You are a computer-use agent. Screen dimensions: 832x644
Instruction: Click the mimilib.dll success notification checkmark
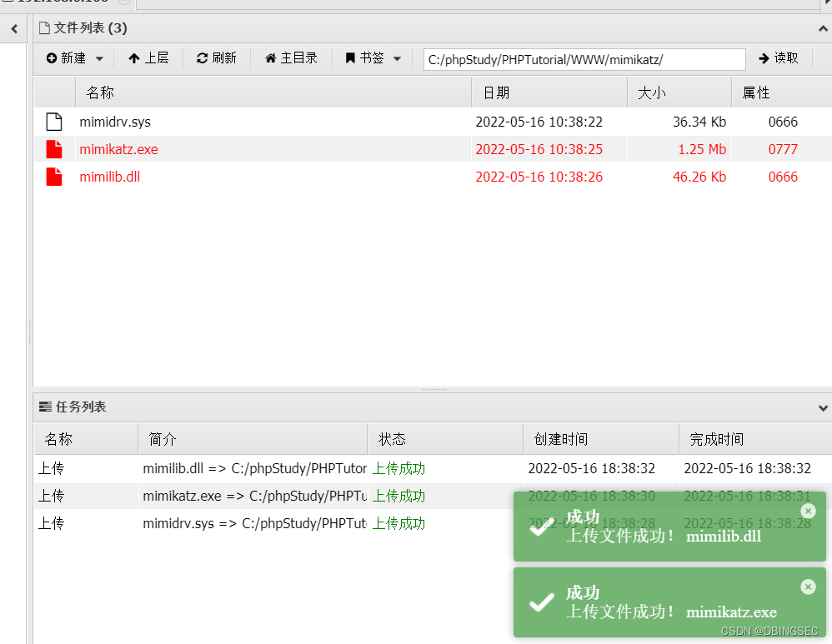pos(542,527)
